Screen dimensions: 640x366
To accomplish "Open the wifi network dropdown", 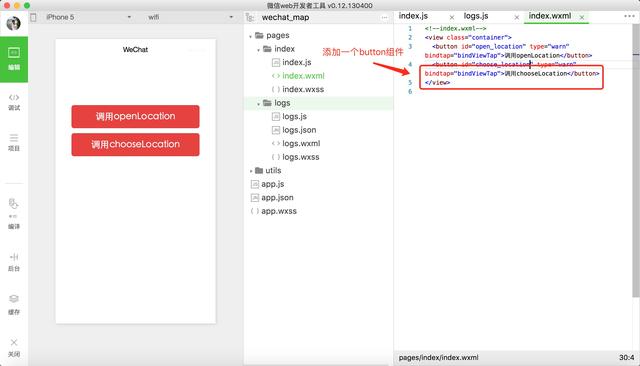I will coord(190,17).
